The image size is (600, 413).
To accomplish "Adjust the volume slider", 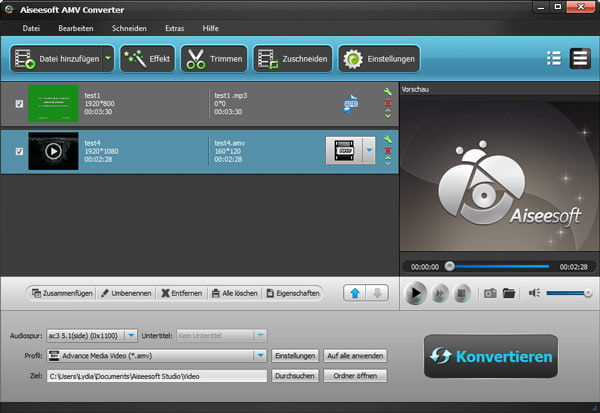I will click(568, 293).
